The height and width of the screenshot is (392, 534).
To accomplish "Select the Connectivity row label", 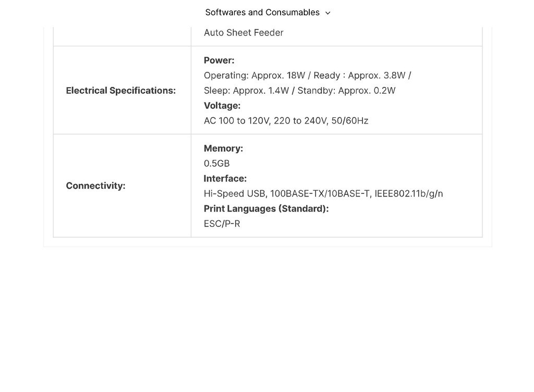I will pyautogui.click(x=95, y=186).
